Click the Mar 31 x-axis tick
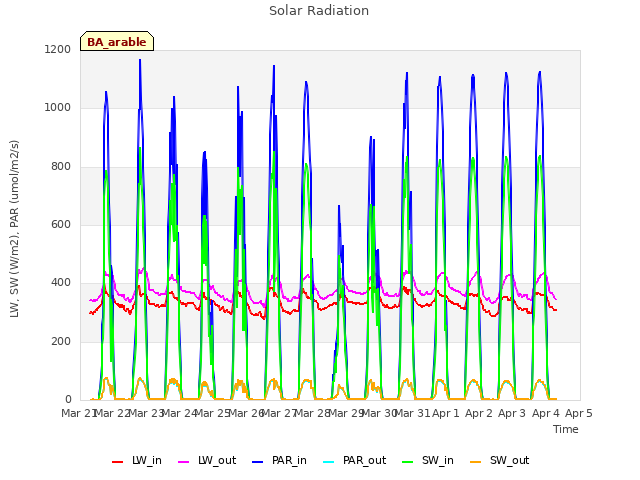The image size is (640, 480). 412,413
